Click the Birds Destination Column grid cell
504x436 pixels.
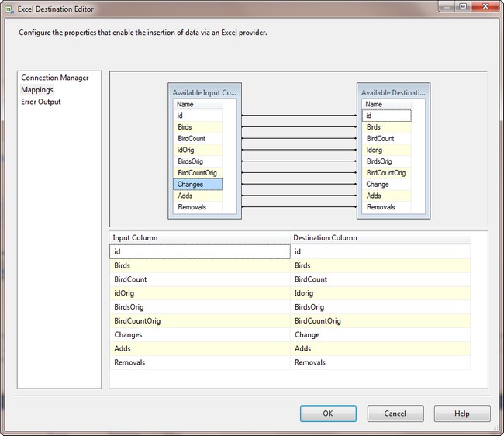click(381, 265)
